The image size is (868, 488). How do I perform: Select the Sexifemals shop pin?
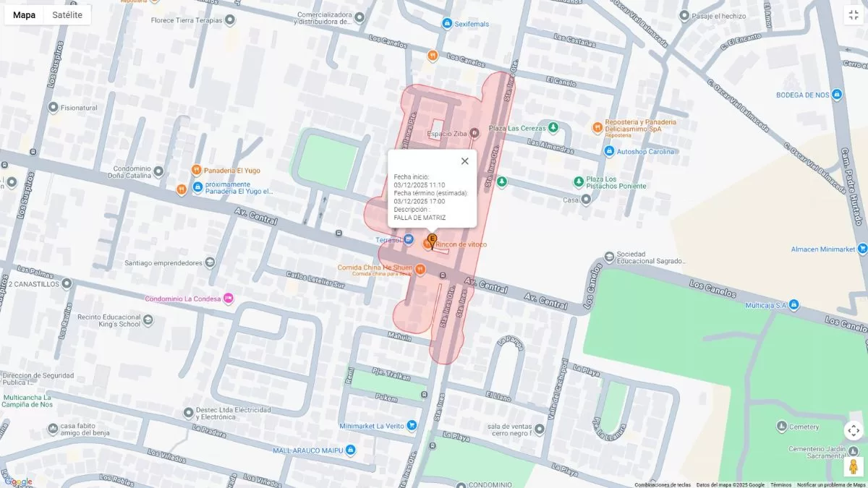click(x=447, y=24)
